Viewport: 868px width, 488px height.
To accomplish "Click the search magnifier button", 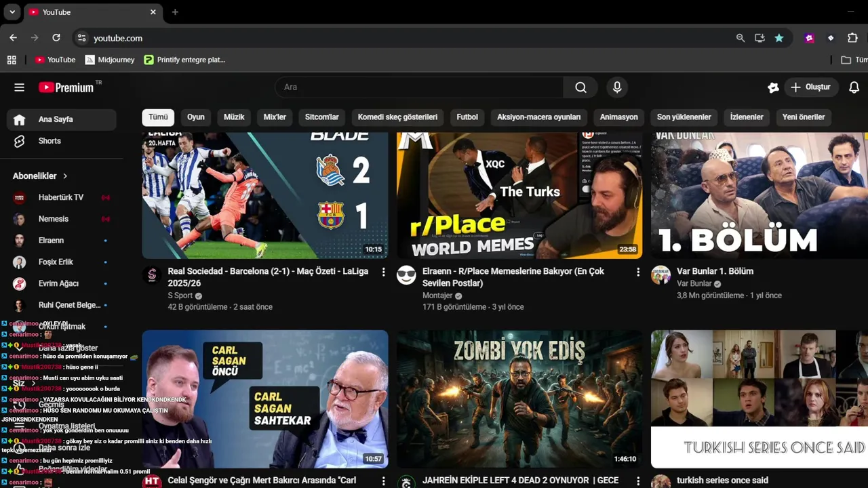I will [x=580, y=87].
